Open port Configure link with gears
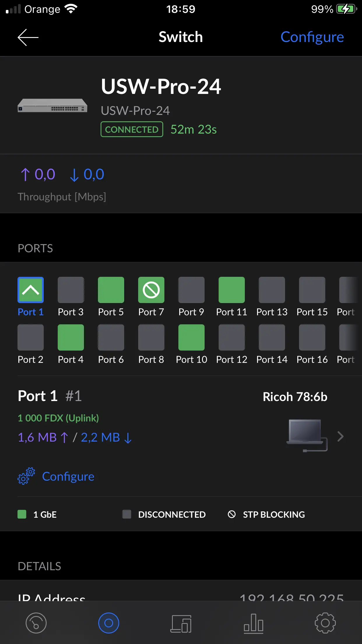The height and width of the screenshot is (644, 362). [x=68, y=477]
